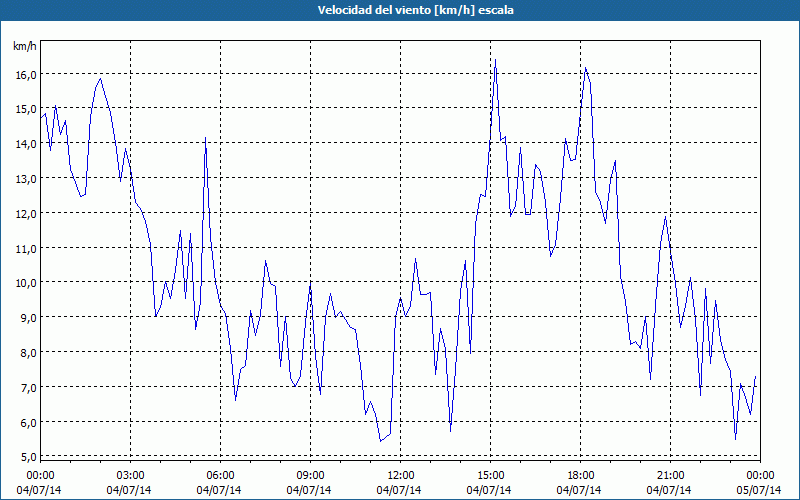Click the '12:00' time axis label

coord(401,476)
